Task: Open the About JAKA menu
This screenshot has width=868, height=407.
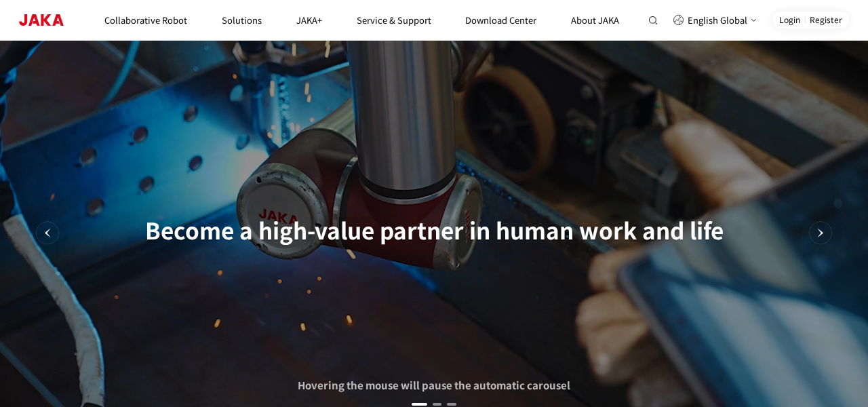Action: coord(595,20)
